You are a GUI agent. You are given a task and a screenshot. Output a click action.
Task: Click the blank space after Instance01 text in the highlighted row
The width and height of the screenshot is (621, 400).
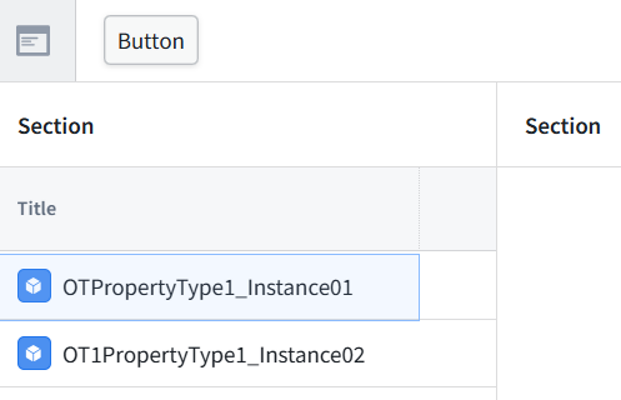pyautogui.click(x=386, y=288)
